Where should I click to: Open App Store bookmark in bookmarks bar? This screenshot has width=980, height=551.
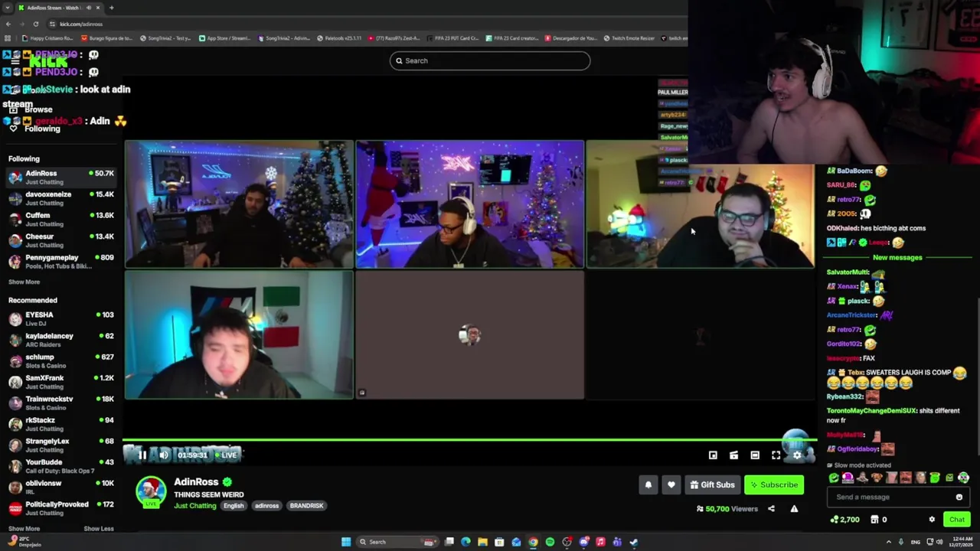[x=224, y=38]
